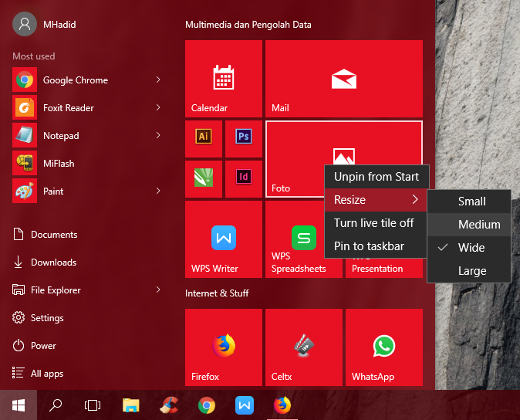Click the Power button
This screenshot has height=420, width=520.
(43, 346)
